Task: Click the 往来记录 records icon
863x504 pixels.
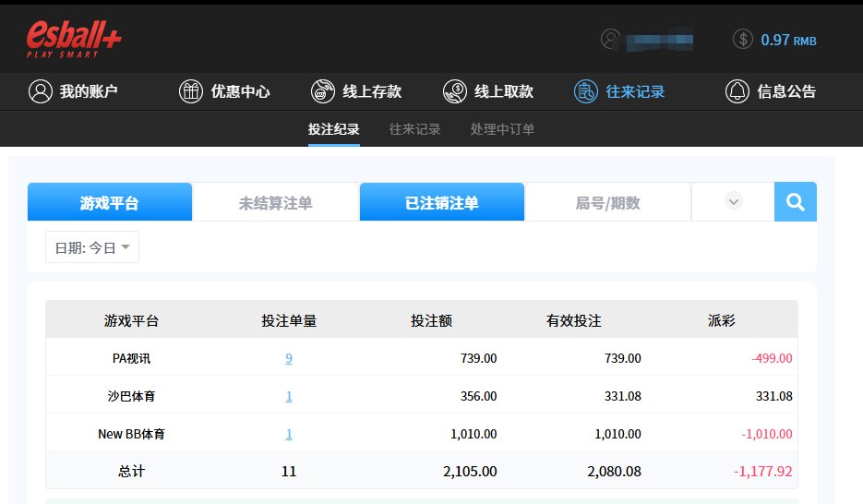Action: pos(585,91)
